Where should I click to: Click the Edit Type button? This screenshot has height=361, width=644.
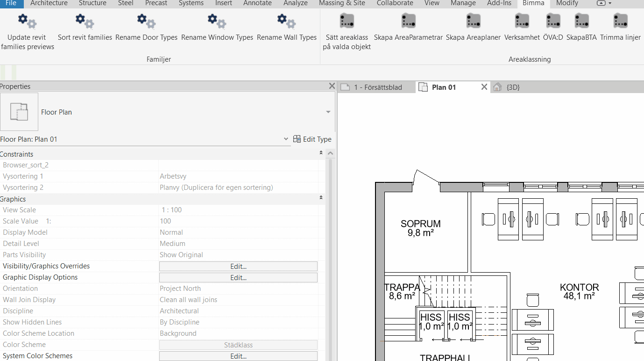click(312, 139)
